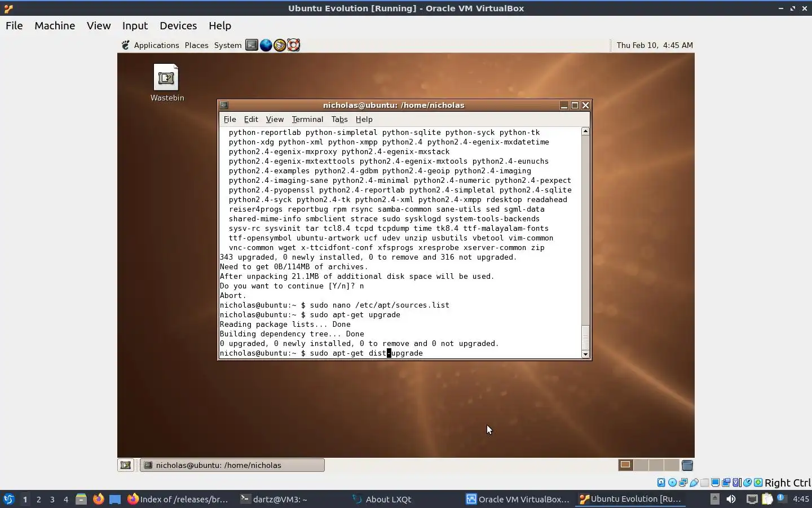Click the Show Desktop button in the guest bottom panel

(126, 465)
